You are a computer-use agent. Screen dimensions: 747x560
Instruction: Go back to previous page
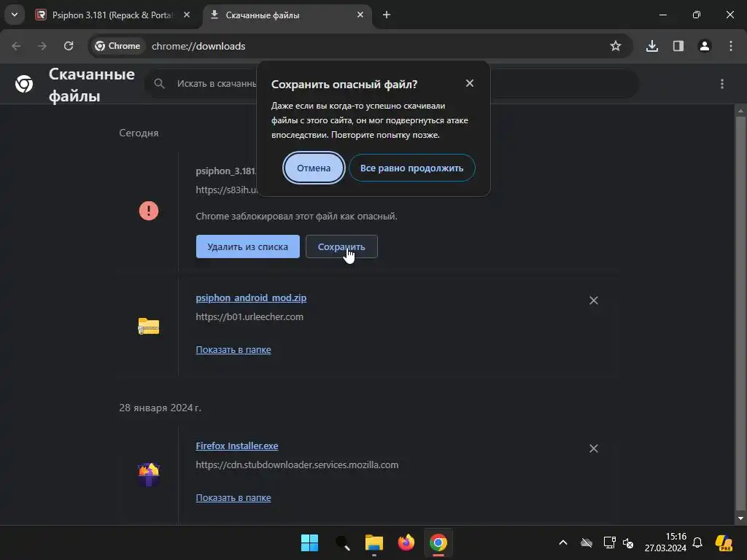16,46
